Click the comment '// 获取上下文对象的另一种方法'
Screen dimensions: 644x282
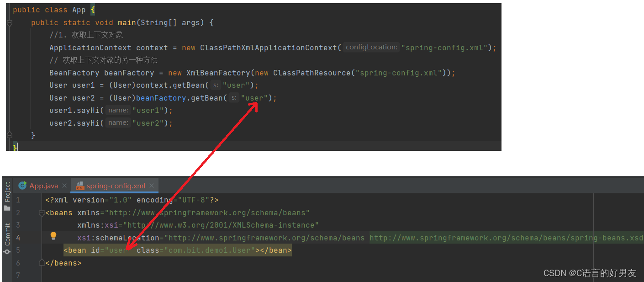(x=104, y=60)
